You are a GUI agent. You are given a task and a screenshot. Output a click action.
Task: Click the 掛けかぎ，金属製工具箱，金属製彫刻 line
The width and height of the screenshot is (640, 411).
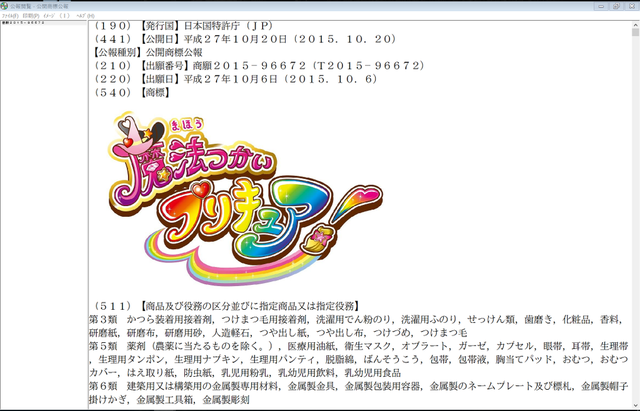point(169,400)
